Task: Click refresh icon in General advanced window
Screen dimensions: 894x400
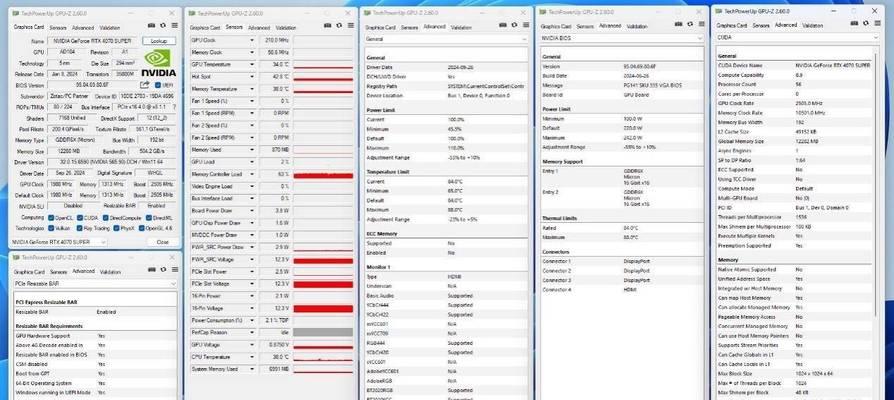Action: click(515, 26)
